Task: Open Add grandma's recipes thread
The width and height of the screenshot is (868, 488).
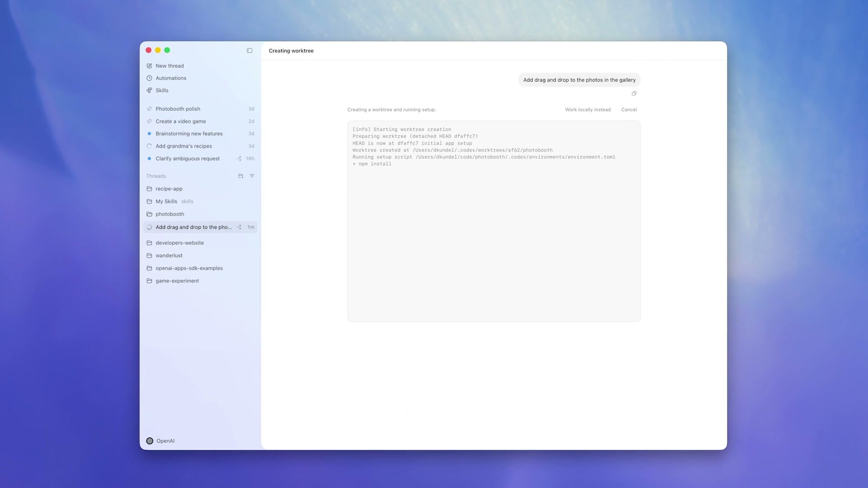Action: click(x=200, y=146)
